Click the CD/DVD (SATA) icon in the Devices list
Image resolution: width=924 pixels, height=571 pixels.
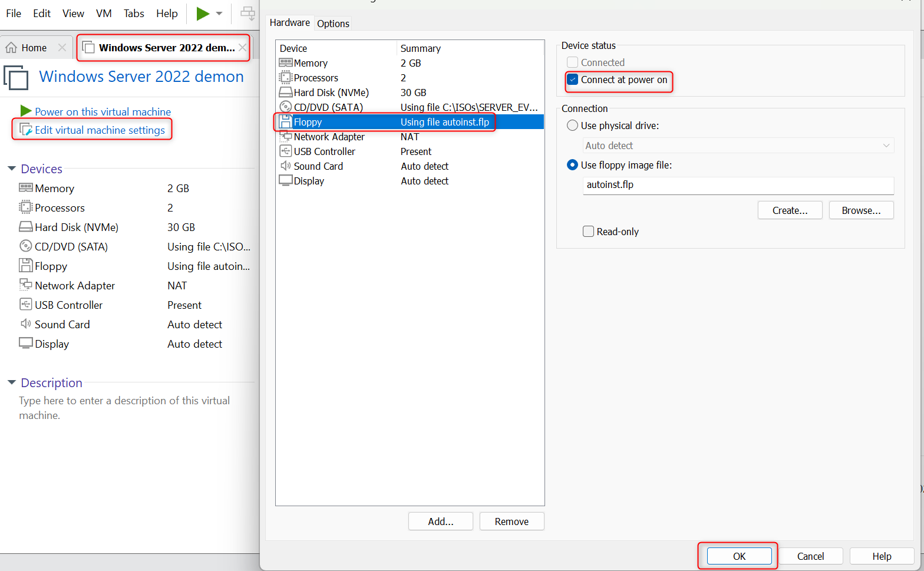pyautogui.click(x=25, y=246)
